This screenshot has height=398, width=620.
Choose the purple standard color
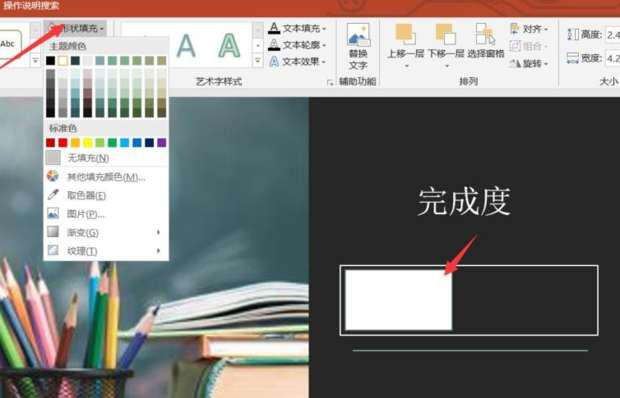click(162, 143)
